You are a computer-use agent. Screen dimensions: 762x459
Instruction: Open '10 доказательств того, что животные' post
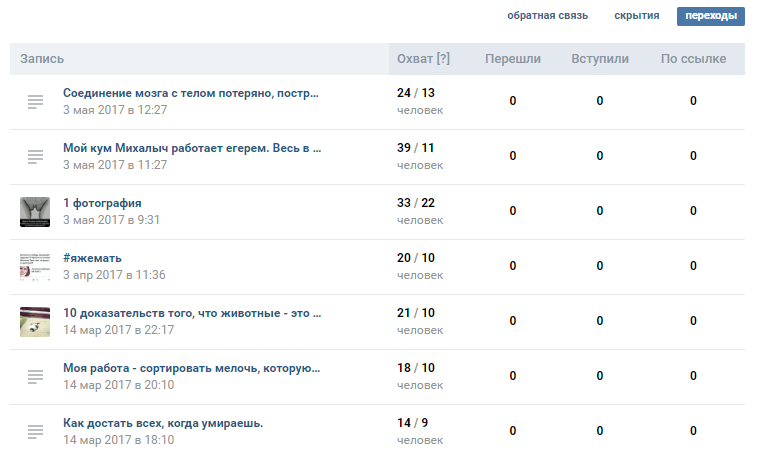(x=192, y=313)
